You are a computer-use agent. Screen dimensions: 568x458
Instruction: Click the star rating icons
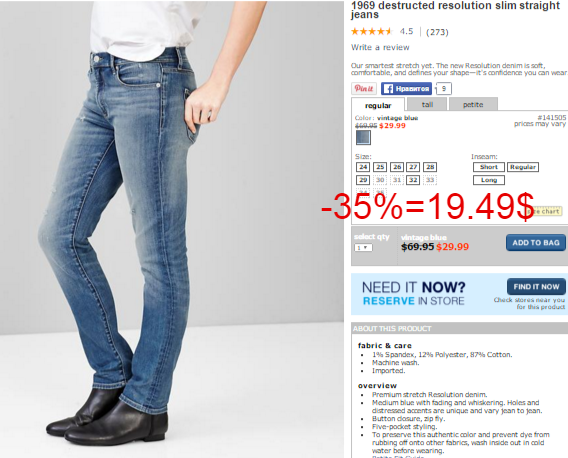click(x=371, y=32)
